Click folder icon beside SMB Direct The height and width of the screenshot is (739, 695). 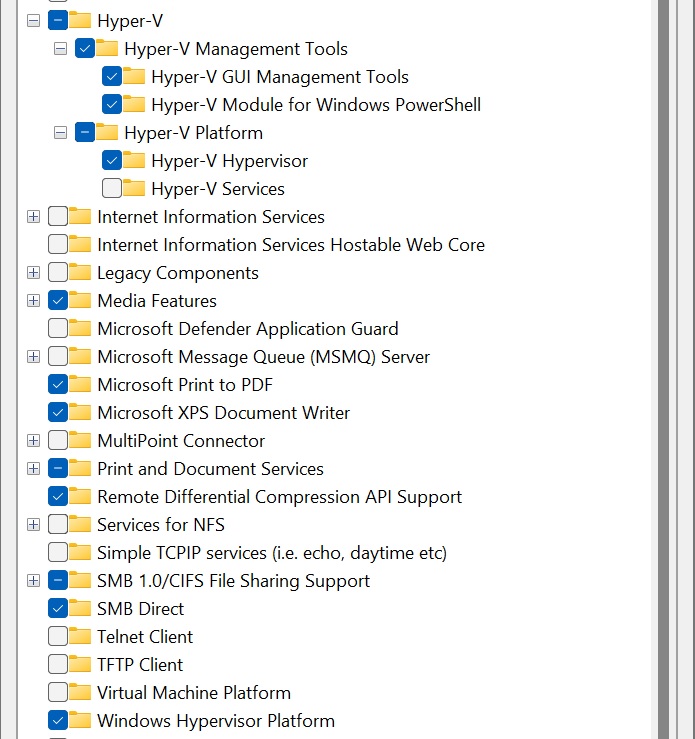click(80, 608)
